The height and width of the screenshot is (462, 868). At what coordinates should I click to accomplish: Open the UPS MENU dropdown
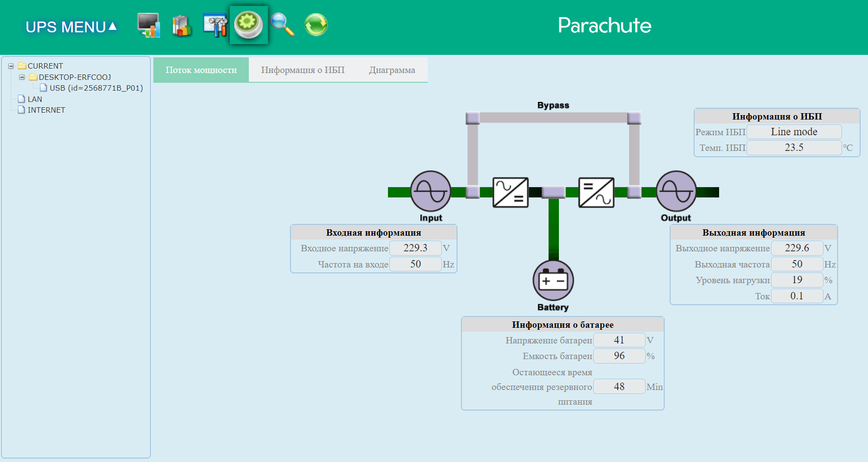[71, 27]
